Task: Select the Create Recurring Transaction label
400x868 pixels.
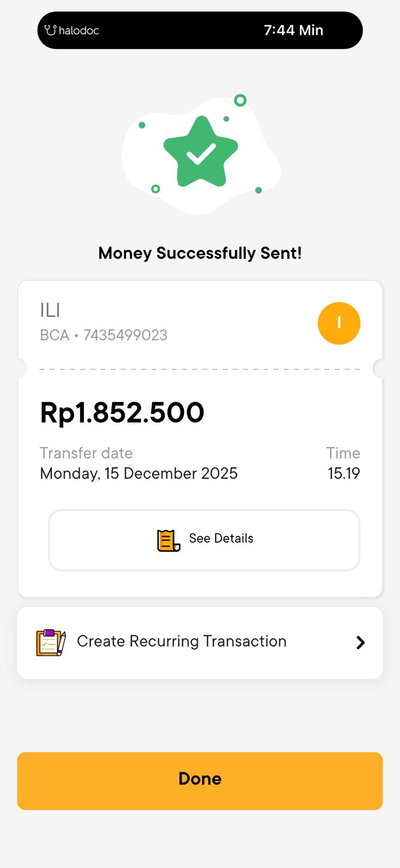Action: [182, 641]
